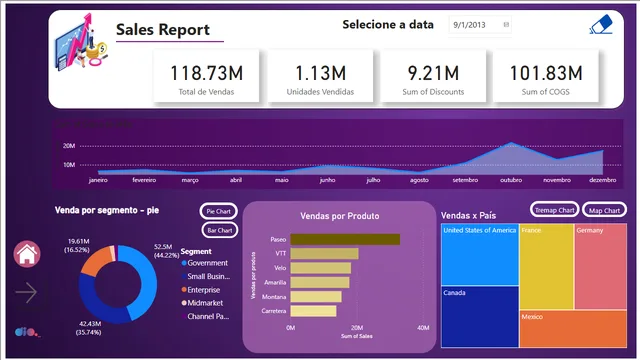The image size is (640, 360).
Task: Select the Mexico treemap tile
Action: point(573,329)
